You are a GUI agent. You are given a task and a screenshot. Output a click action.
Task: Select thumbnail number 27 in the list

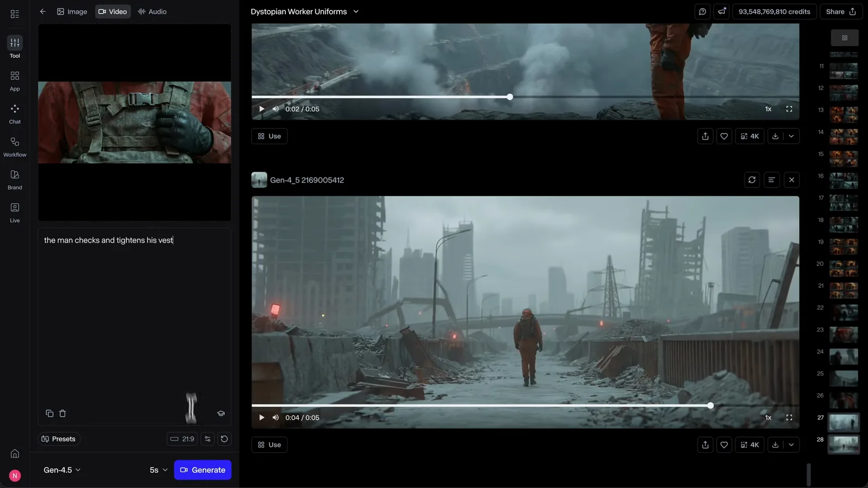click(x=844, y=422)
